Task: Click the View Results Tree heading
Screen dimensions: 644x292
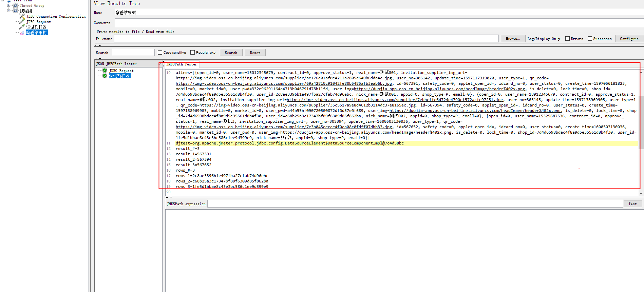Action: click(x=117, y=3)
